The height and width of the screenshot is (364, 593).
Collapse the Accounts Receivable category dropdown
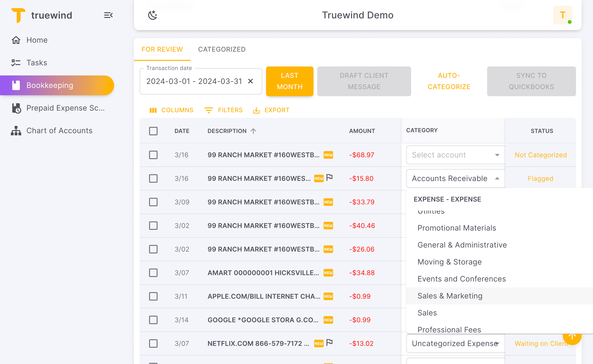pyautogui.click(x=497, y=178)
